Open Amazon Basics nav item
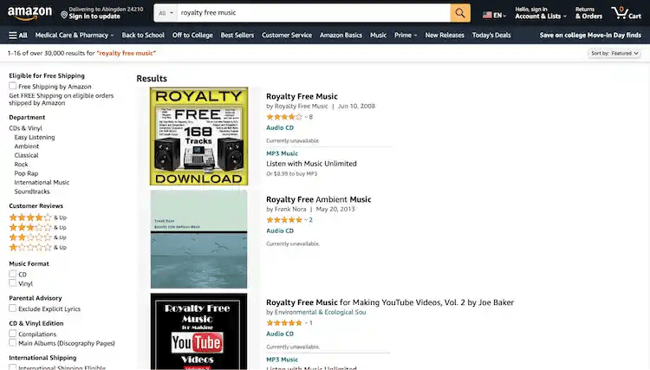This screenshot has width=650, height=370. pyautogui.click(x=341, y=35)
